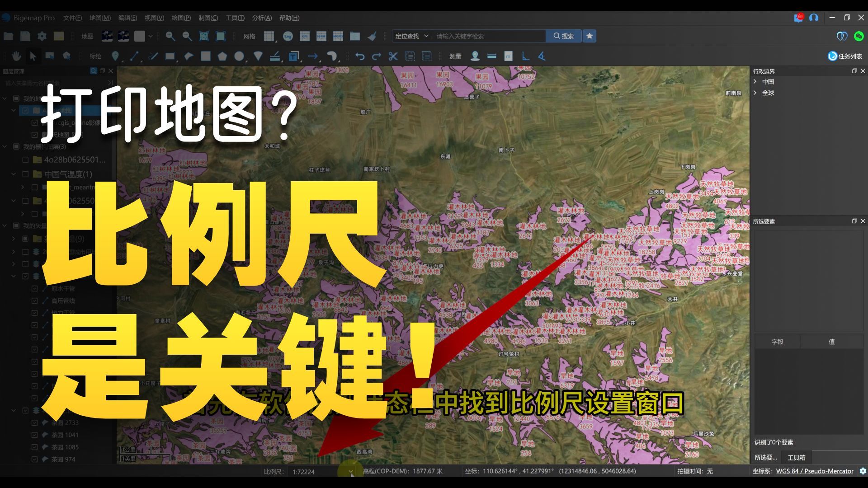Open the 地图(M) menu
Image resolution: width=868 pixels, height=488 pixels.
100,18
